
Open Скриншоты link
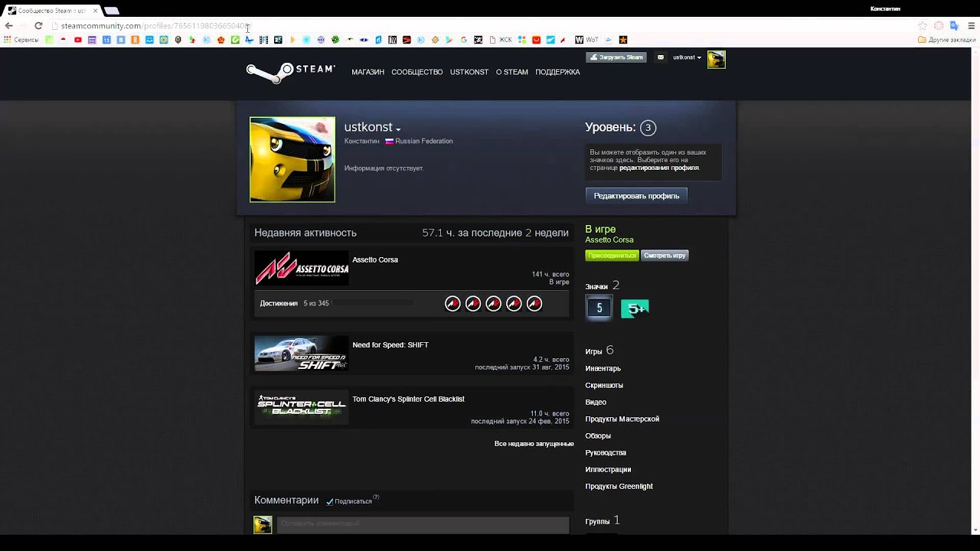point(604,386)
